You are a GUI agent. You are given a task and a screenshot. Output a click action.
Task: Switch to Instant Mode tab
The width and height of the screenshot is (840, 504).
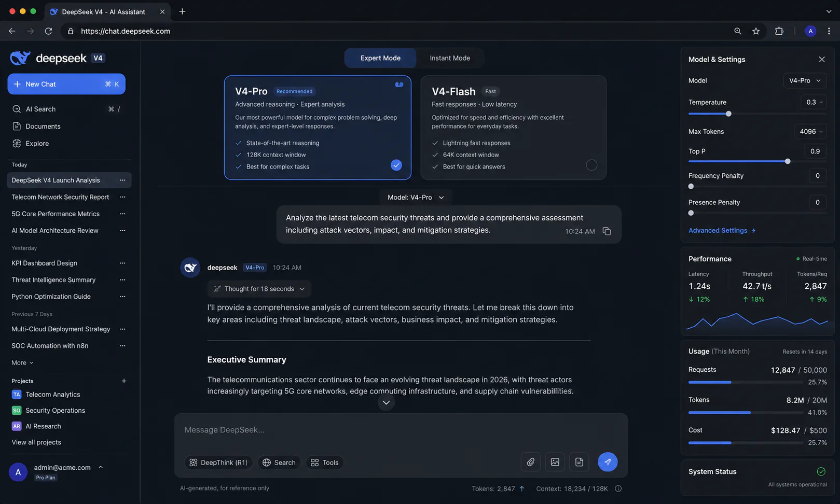coord(450,58)
